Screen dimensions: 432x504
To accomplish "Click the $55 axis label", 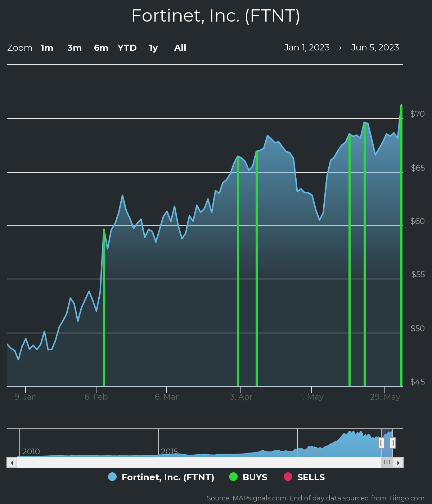I will 418,274.
